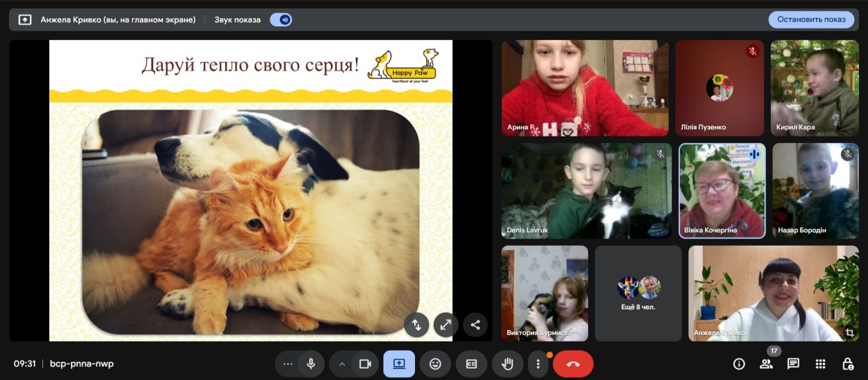Open the meeting details info icon
This screenshot has width=868, height=380.
pos(739,364)
